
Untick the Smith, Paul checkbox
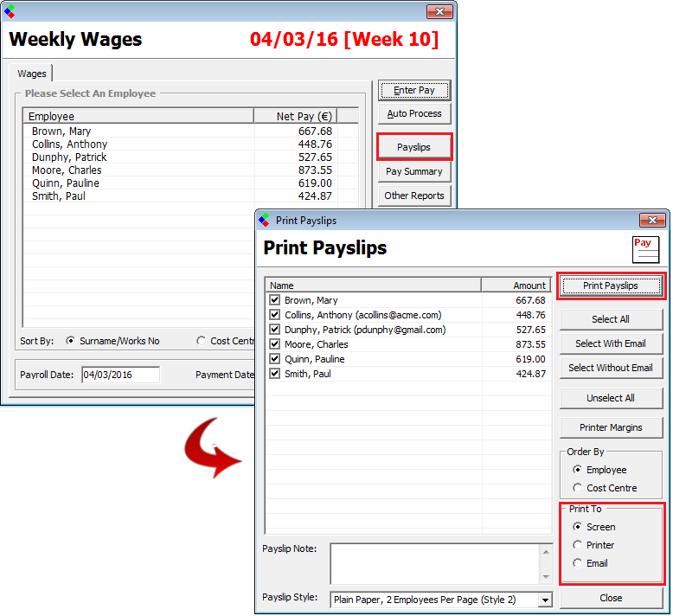[275, 374]
